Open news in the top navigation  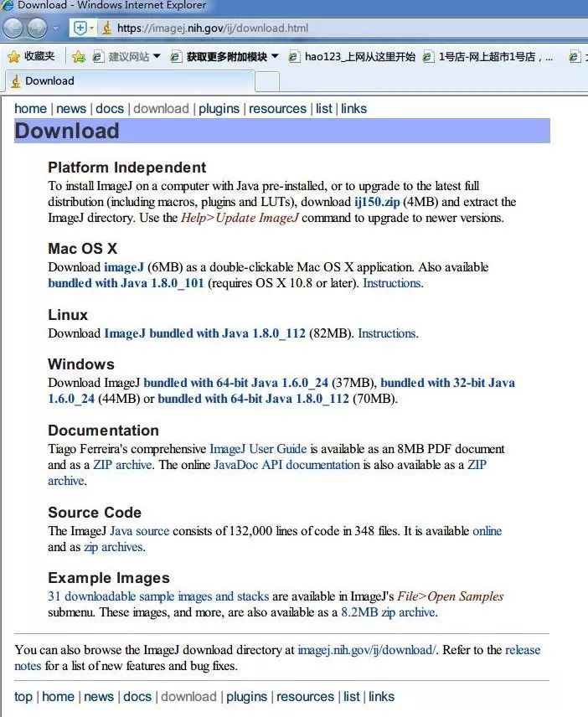click(x=71, y=109)
